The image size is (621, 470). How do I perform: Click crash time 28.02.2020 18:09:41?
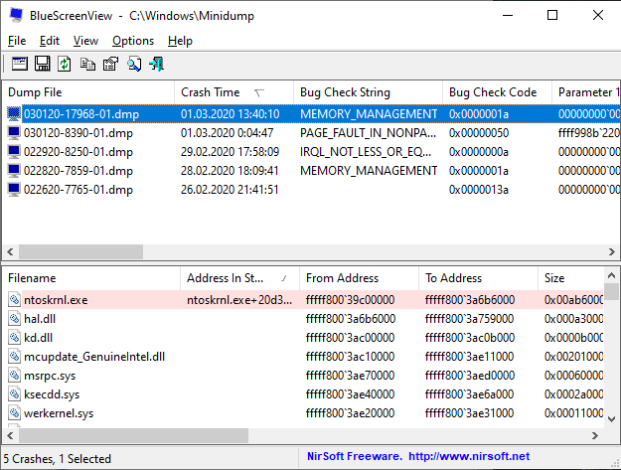pyautogui.click(x=230, y=171)
